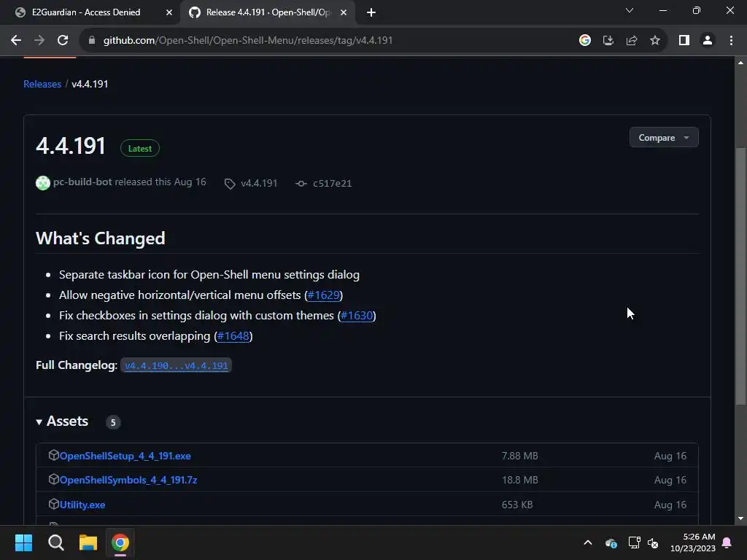Click the scrollbar up arrow
Image resolution: width=747 pixels, height=560 pixels.
tap(740, 63)
